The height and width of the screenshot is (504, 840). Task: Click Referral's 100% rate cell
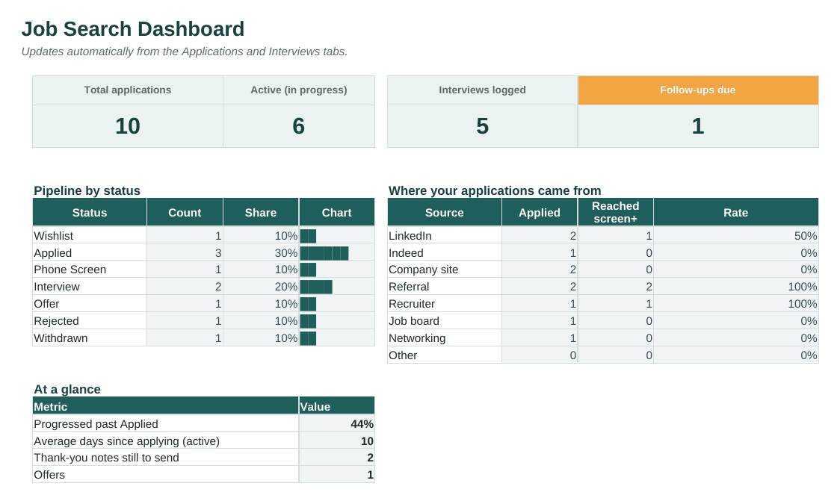[736, 287]
